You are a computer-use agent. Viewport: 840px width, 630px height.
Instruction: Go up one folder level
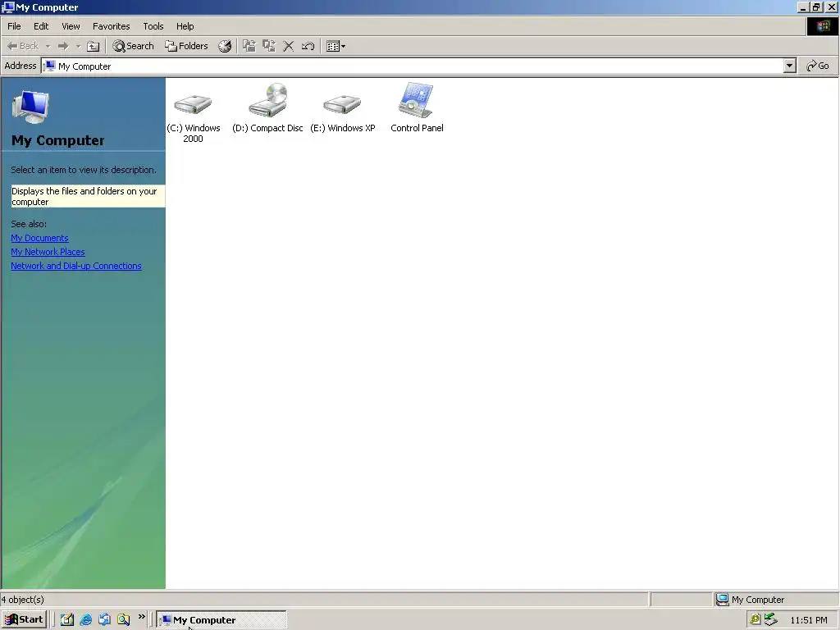[x=94, y=46]
